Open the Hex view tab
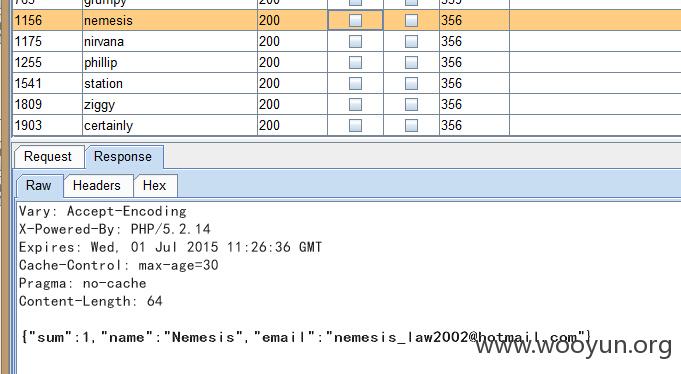 click(155, 185)
